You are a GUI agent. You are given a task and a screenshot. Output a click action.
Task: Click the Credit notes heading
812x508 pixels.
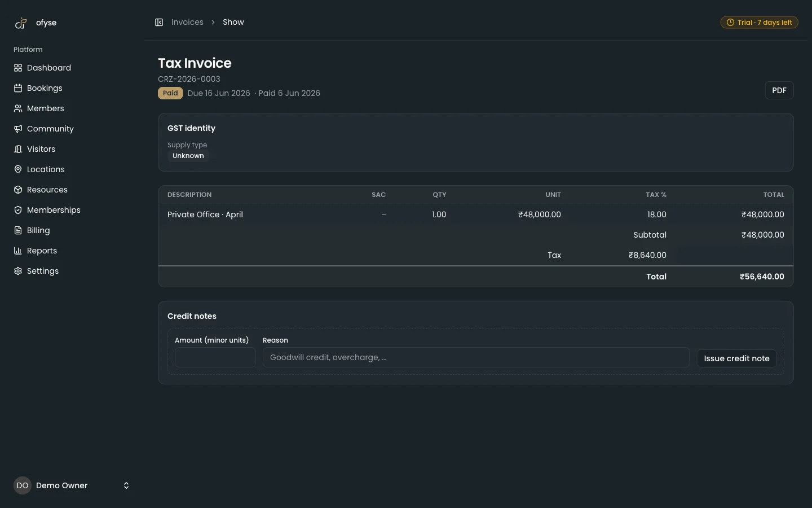[192, 316]
